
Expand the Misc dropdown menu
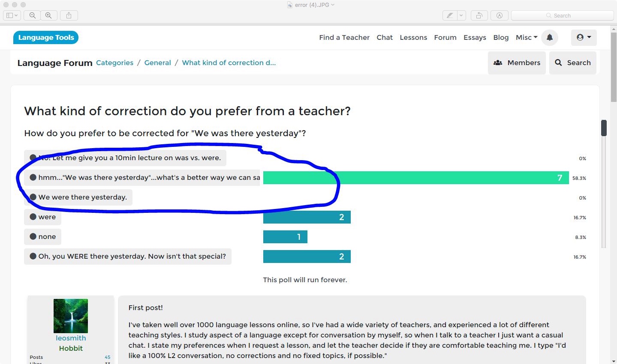coord(526,38)
